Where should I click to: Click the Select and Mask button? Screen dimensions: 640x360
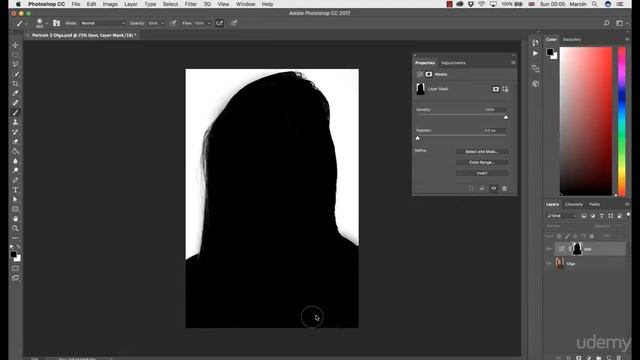point(482,151)
